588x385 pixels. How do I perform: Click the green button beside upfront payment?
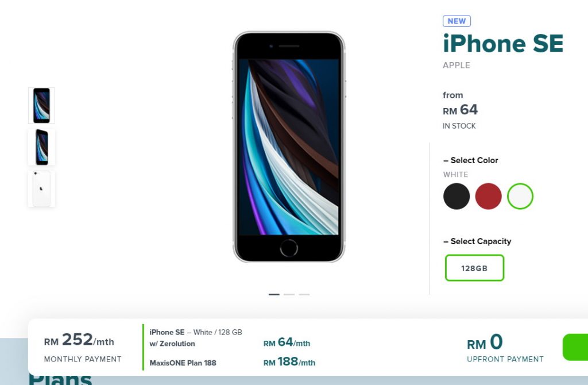(x=575, y=347)
